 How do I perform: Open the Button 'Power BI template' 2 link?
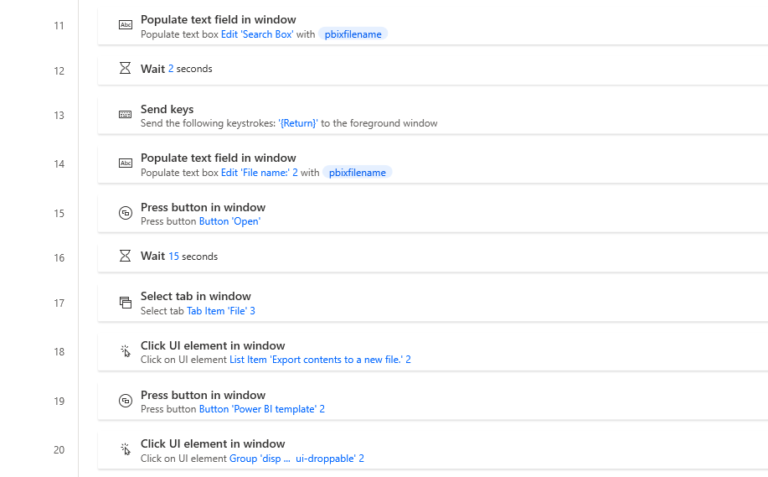point(261,409)
